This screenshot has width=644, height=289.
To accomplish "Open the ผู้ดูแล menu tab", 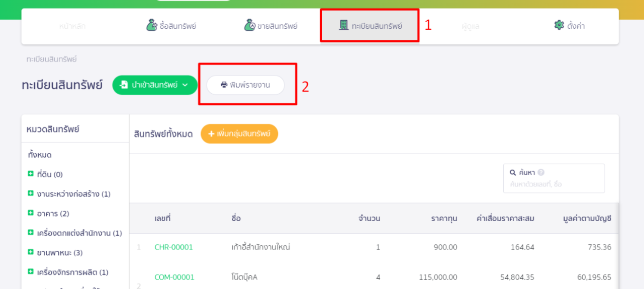I will (x=471, y=26).
